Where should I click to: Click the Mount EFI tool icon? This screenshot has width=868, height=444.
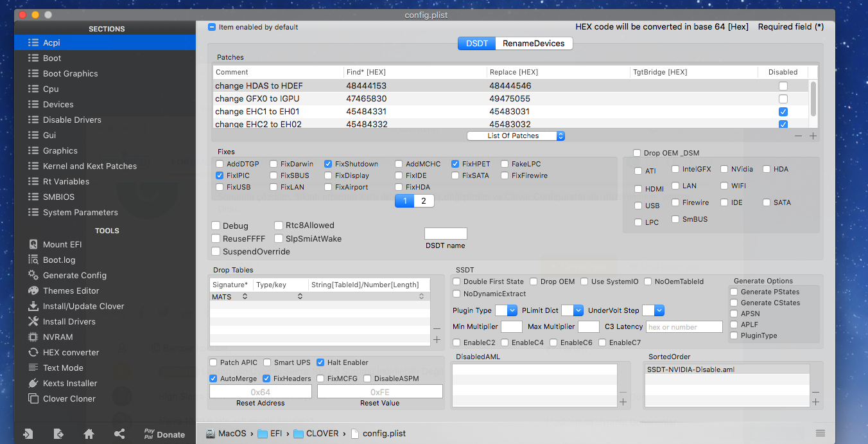coord(33,244)
